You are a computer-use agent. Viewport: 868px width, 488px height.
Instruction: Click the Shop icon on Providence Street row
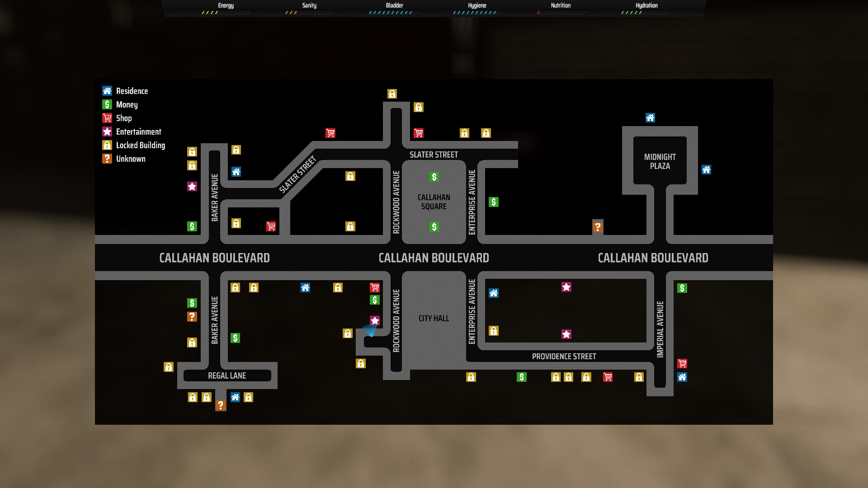(x=608, y=377)
